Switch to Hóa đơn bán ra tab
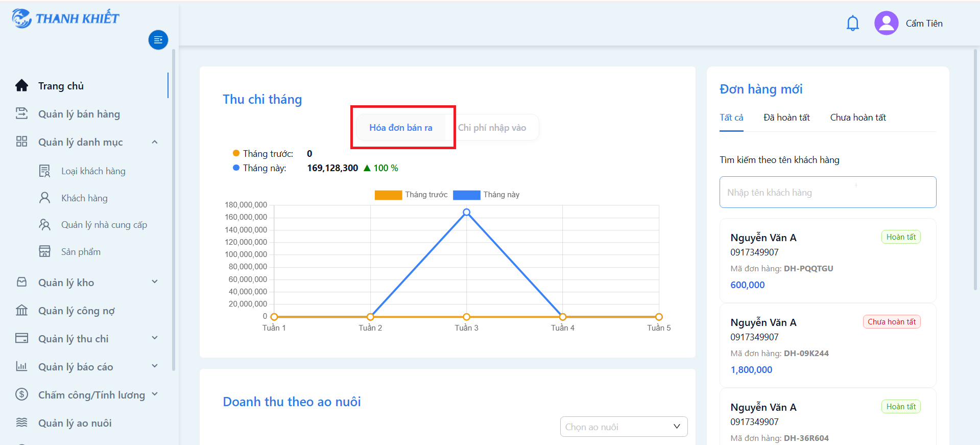The width and height of the screenshot is (980, 445). (401, 128)
